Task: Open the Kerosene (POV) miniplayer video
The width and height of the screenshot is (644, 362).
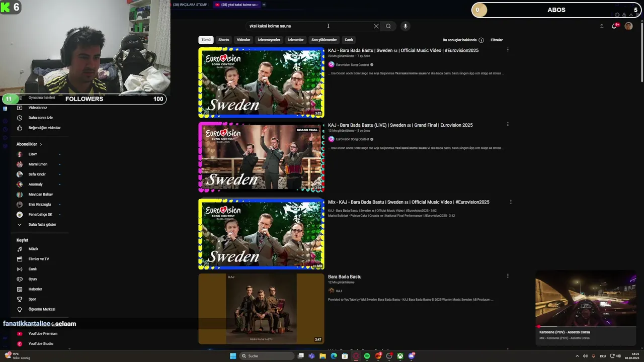Action: pos(586,299)
